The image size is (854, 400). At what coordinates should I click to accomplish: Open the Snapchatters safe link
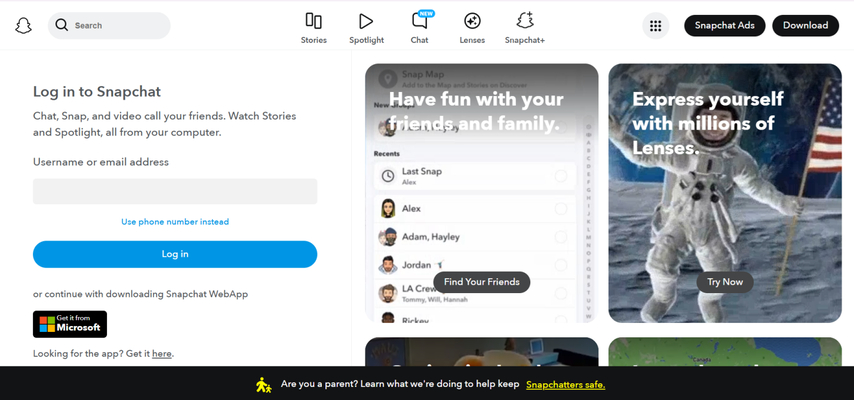(565, 385)
